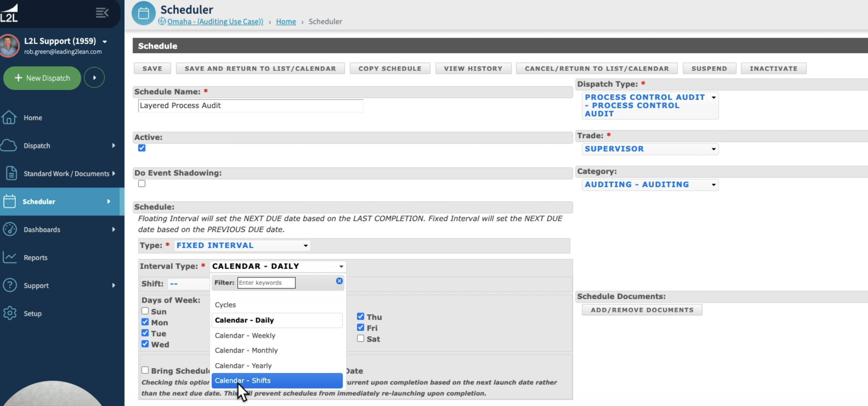Screen dimensions: 868x406
Task: Click the Scheduler page header calendar icon
Action: (143, 14)
